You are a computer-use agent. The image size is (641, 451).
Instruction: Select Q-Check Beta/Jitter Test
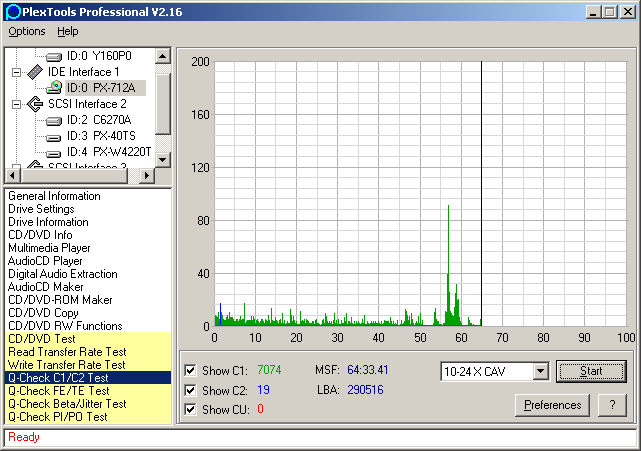(x=88, y=404)
